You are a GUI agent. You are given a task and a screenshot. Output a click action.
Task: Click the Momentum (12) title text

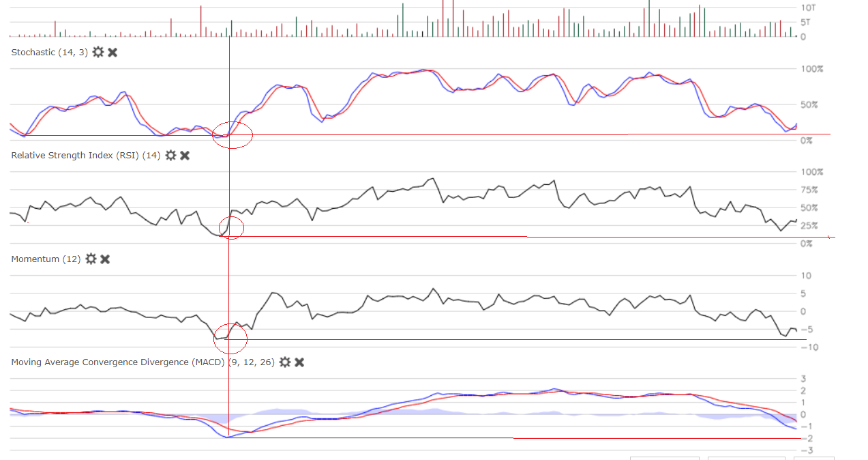tap(46, 259)
